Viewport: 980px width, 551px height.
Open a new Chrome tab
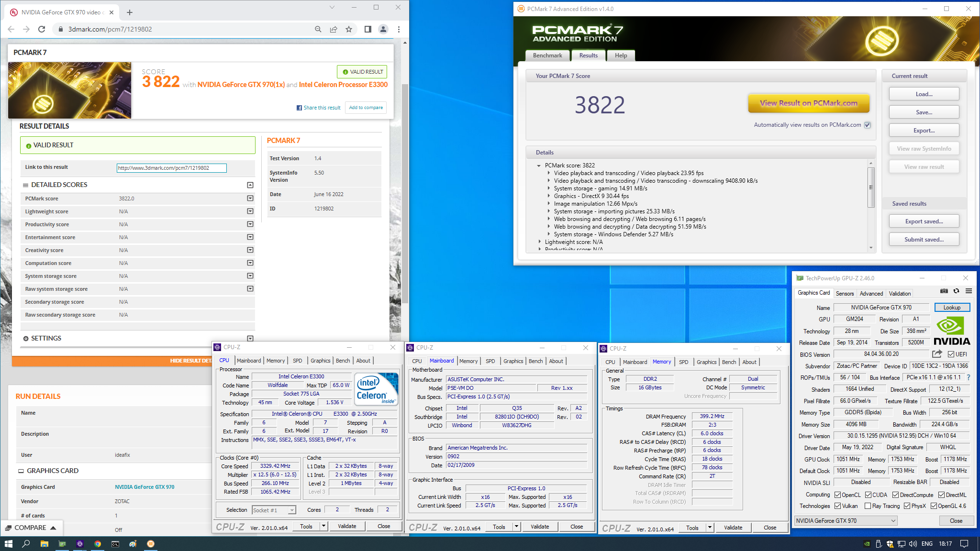coord(130,12)
